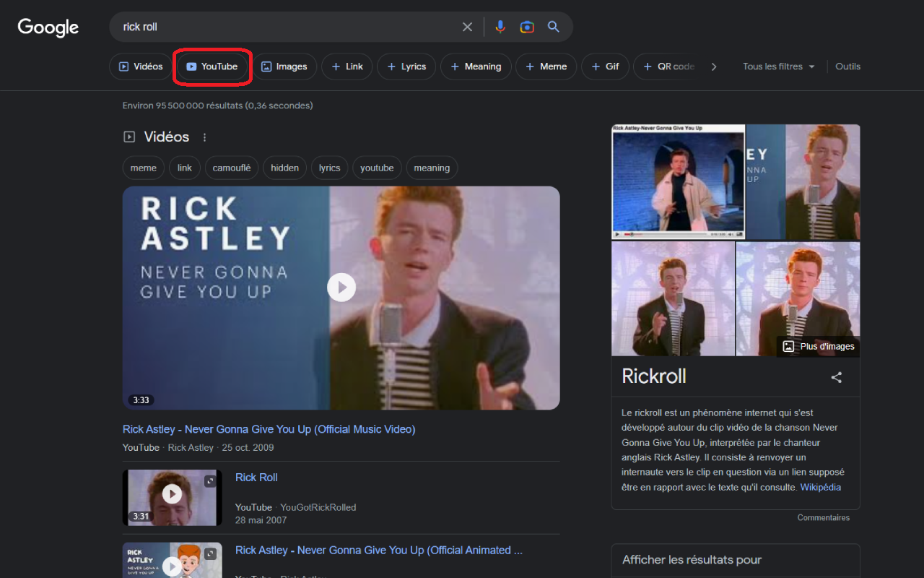Open the top-right knowledge panel image
Image resolution: width=924 pixels, height=578 pixels.
pyautogui.click(x=803, y=181)
